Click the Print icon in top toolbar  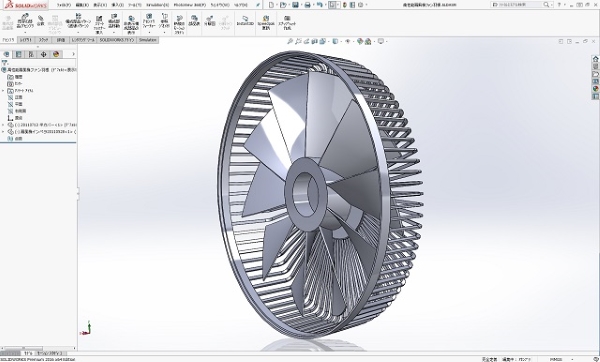[x=307, y=5]
